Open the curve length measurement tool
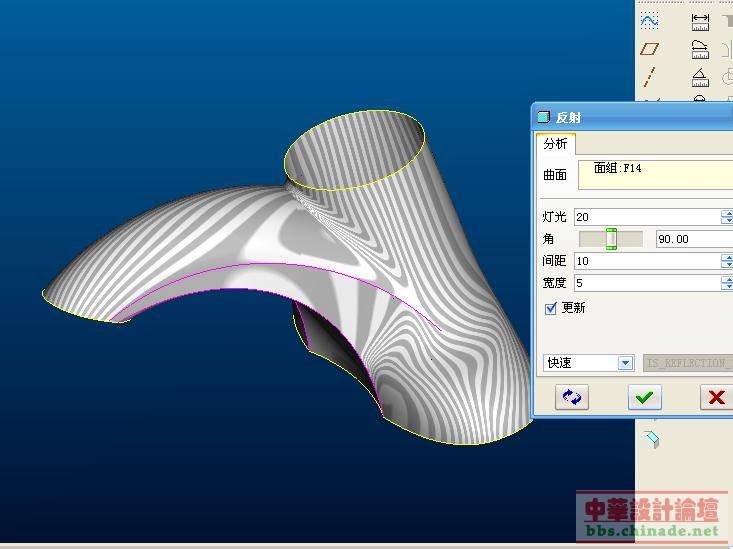The image size is (733, 549). (x=700, y=49)
